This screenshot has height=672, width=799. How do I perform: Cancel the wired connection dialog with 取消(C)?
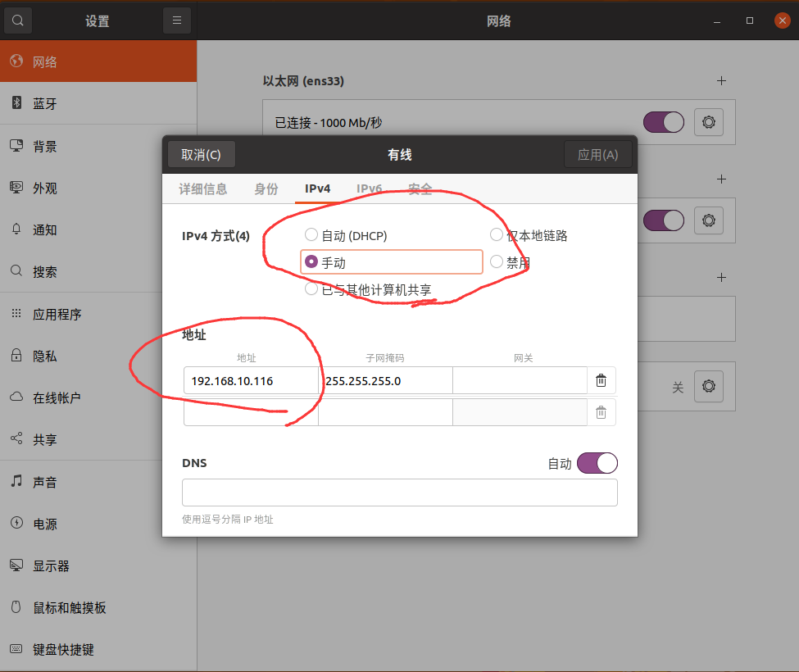click(x=202, y=154)
